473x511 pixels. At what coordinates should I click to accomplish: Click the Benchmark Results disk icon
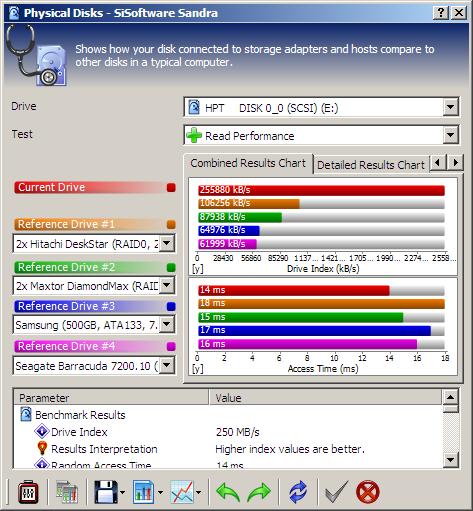[26, 414]
